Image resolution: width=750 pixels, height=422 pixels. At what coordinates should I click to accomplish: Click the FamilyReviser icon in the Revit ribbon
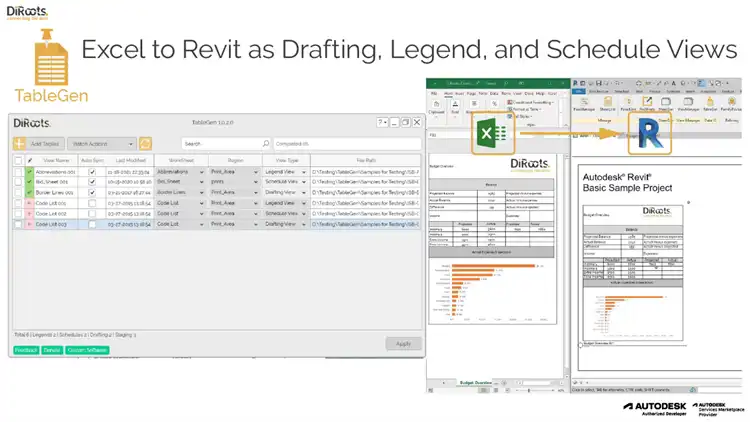tap(731, 101)
